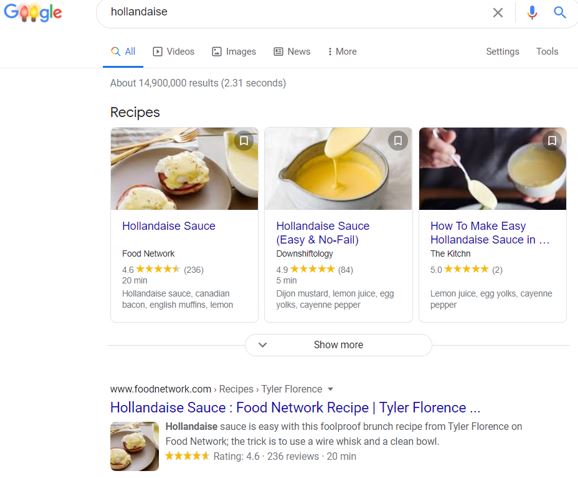Open the eggs benedict thumbnail in Food Network result
The height and width of the screenshot is (478, 578).
(135, 446)
